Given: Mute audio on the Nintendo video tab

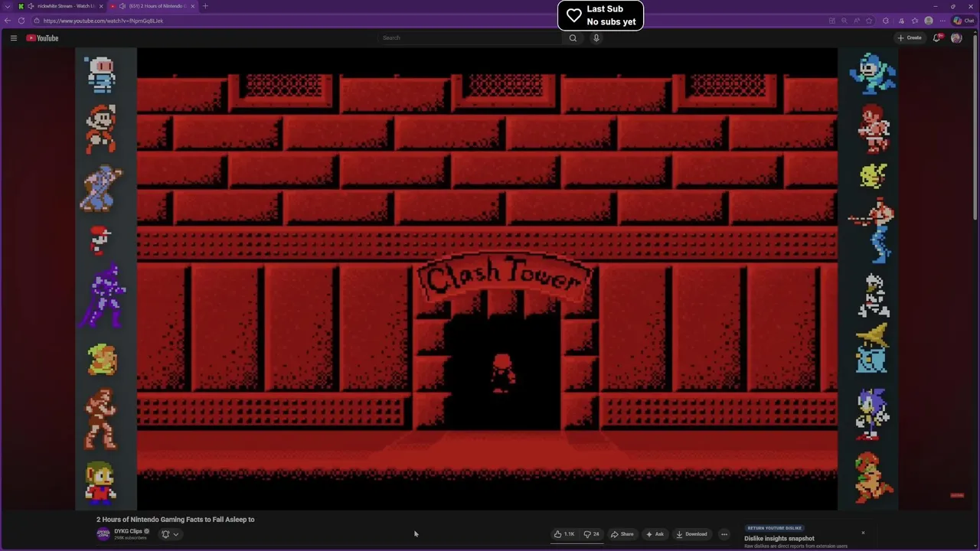Looking at the screenshot, I should [x=122, y=6].
